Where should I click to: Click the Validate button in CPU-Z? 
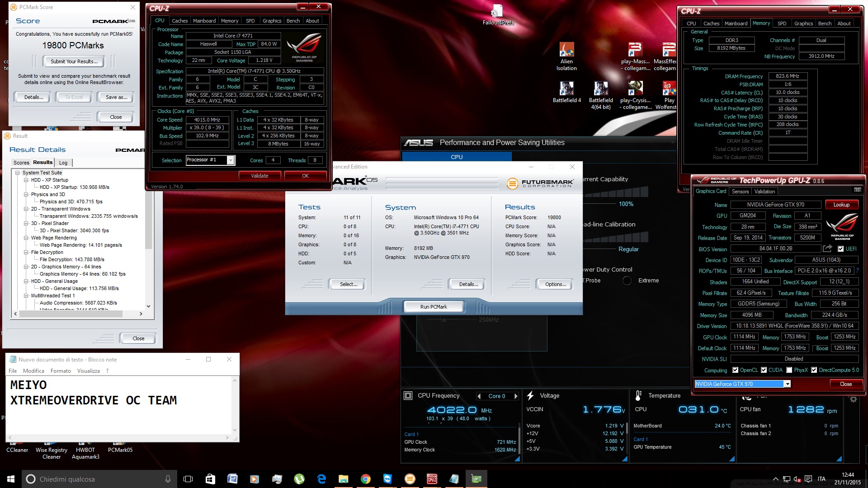coord(259,176)
